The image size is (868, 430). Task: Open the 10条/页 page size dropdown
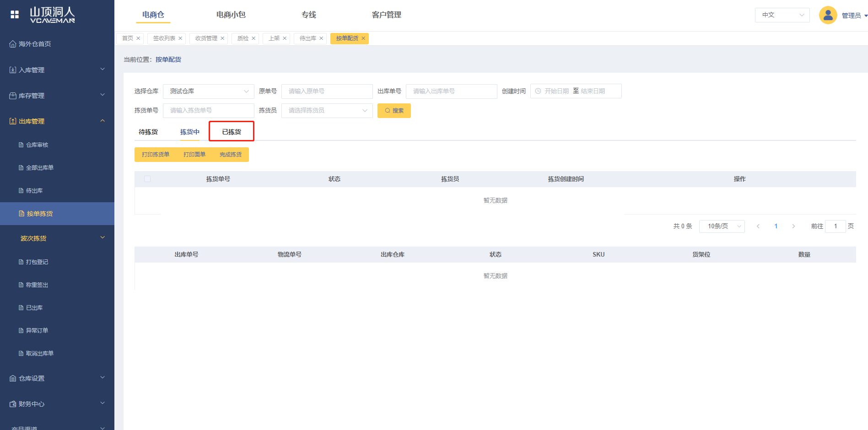click(722, 226)
